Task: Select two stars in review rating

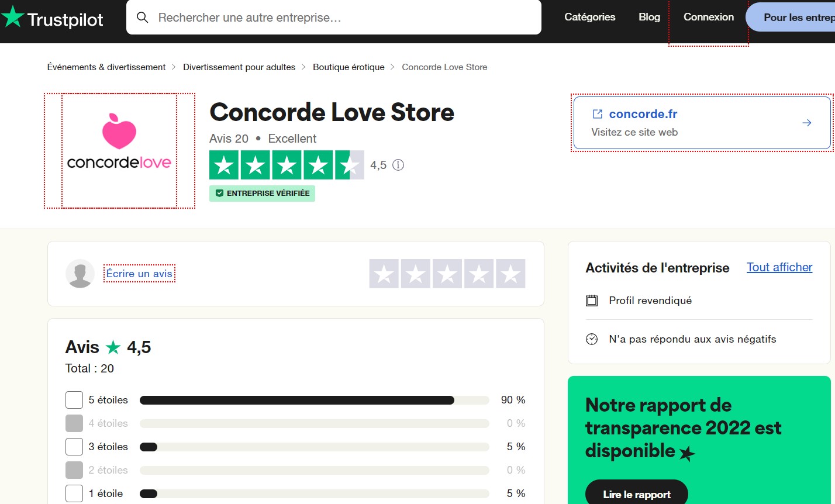Action: click(x=416, y=274)
